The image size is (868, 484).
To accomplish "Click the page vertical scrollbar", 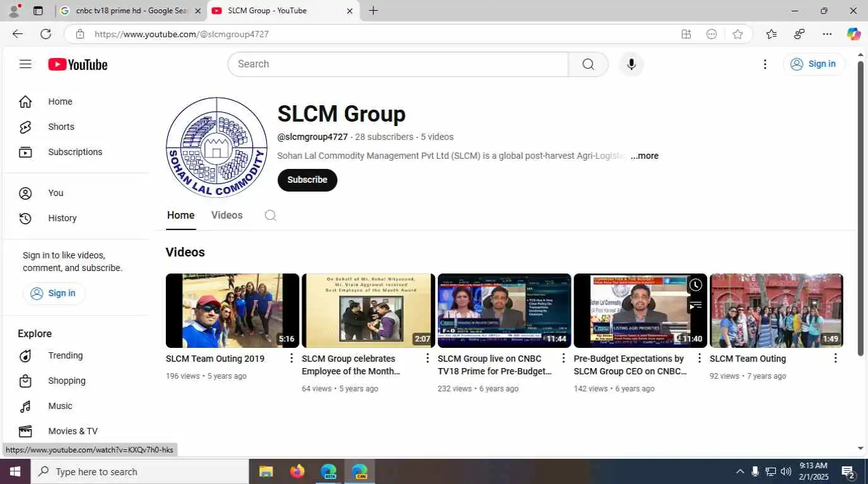I will (x=860, y=208).
